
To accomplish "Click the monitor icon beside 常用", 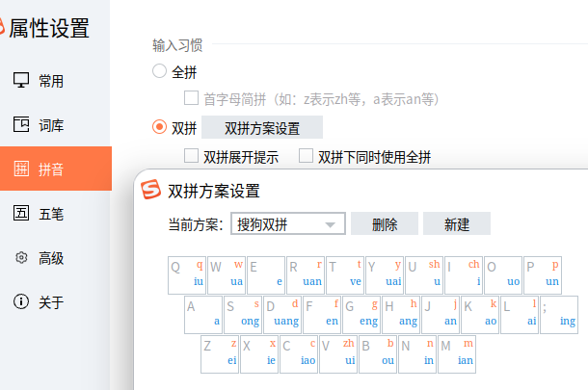I will tap(21, 80).
